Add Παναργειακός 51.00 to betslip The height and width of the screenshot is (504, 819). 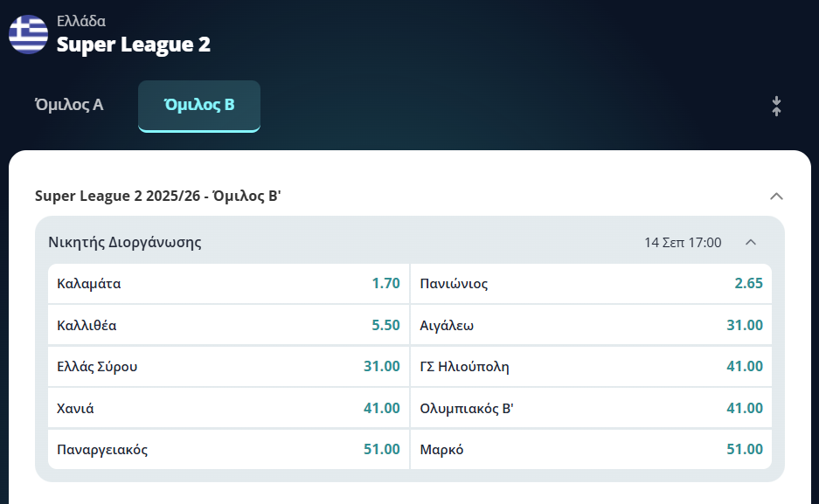click(228, 449)
